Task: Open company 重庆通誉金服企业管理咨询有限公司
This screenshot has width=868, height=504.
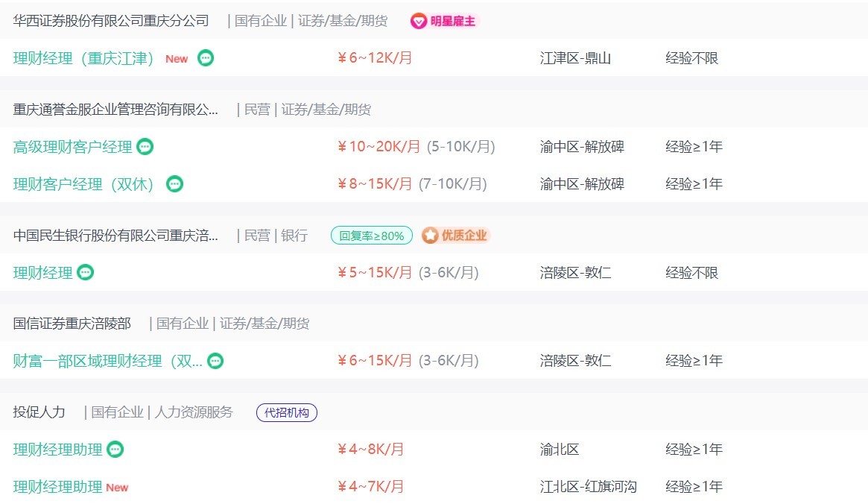Action: (115, 110)
